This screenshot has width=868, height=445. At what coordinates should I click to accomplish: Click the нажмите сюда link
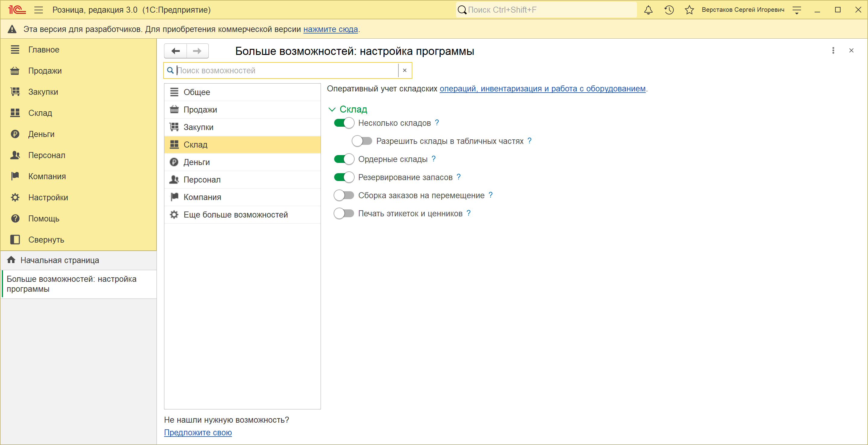point(330,29)
